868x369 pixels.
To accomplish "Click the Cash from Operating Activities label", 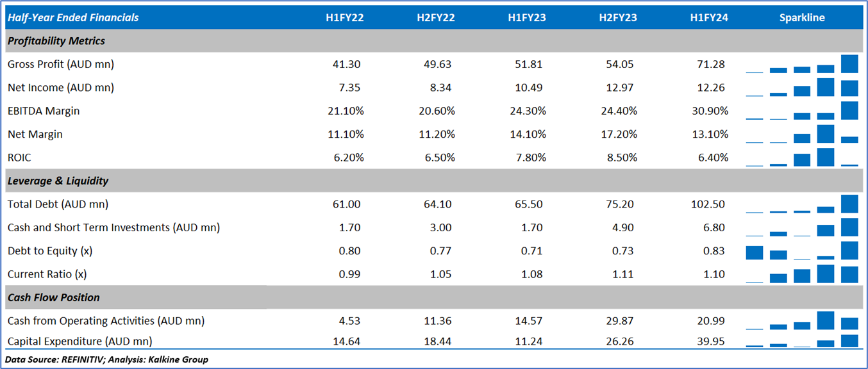I will pyautogui.click(x=106, y=321).
